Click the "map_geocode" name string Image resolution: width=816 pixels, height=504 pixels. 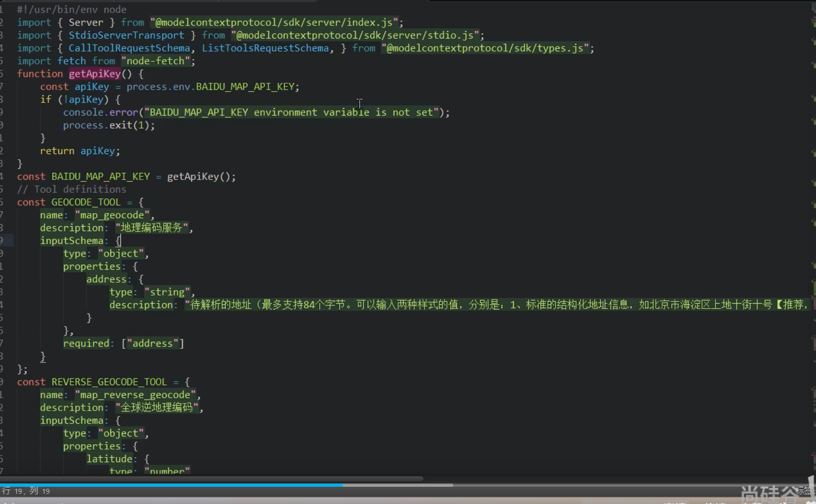click(x=112, y=215)
